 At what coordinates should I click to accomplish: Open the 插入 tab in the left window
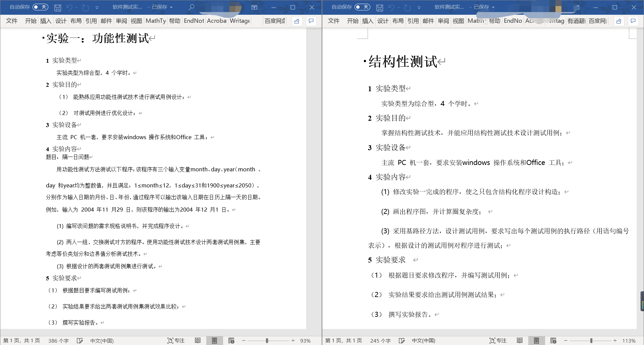[x=46, y=21]
